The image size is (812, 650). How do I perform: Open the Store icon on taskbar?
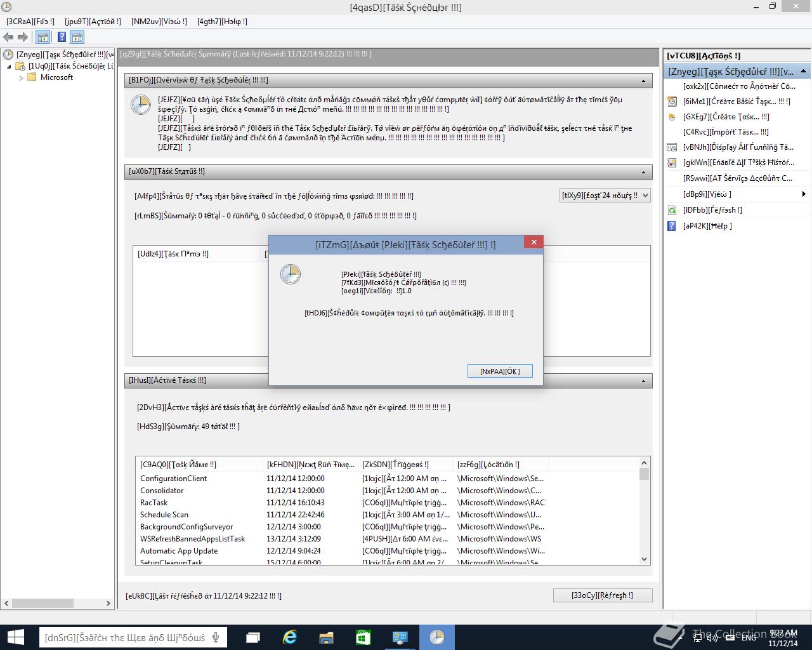click(x=363, y=637)
